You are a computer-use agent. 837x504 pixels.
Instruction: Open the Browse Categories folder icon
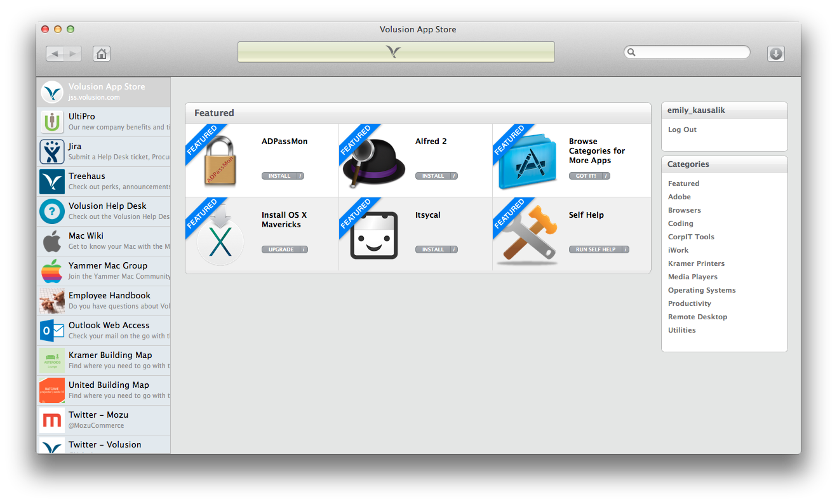pos(528,162)
